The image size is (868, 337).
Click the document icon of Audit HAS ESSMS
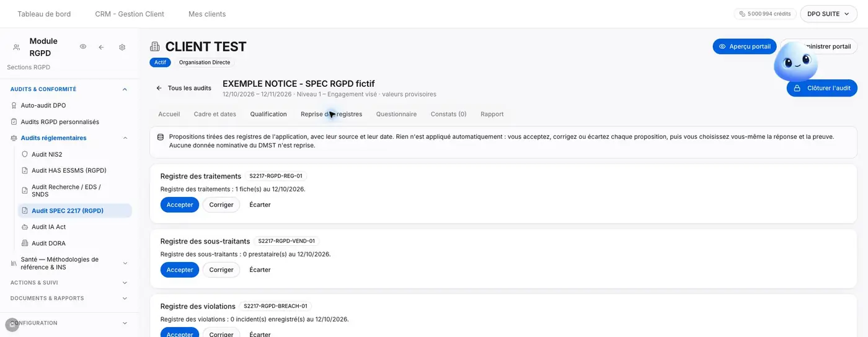pos(25,170)
